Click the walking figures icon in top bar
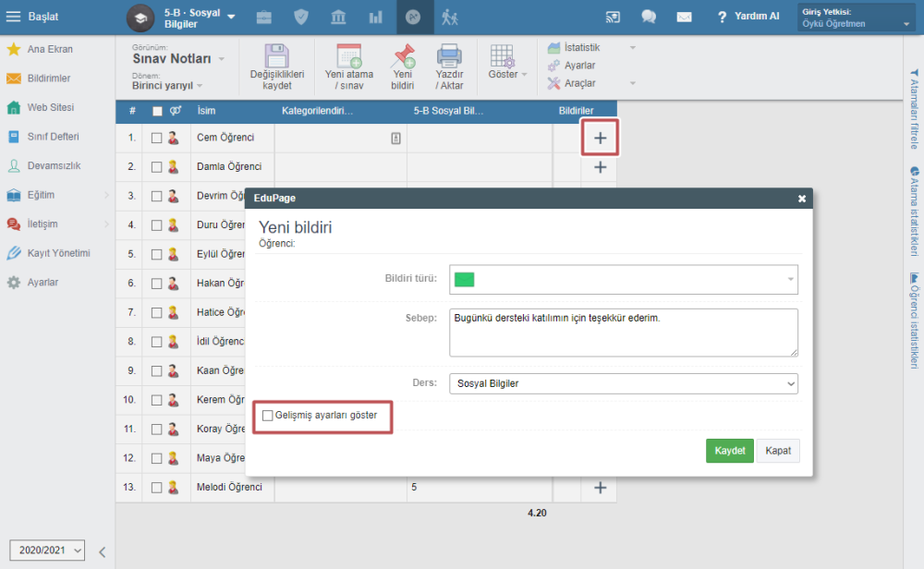The image size is (924, 569). [x=450, y=17]
